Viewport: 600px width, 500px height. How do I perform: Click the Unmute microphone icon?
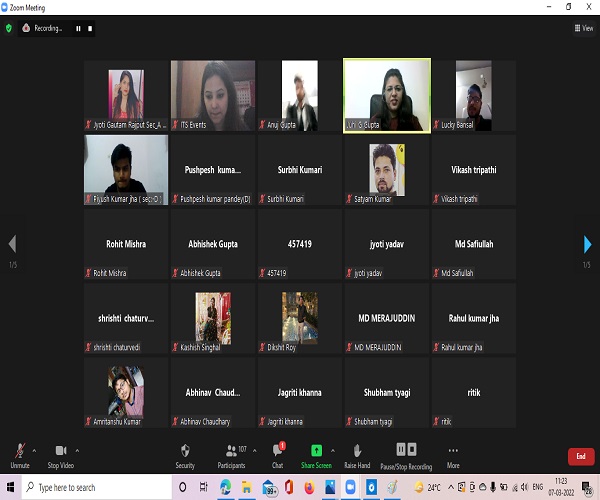pyautogui.click(x=20, y=451)
